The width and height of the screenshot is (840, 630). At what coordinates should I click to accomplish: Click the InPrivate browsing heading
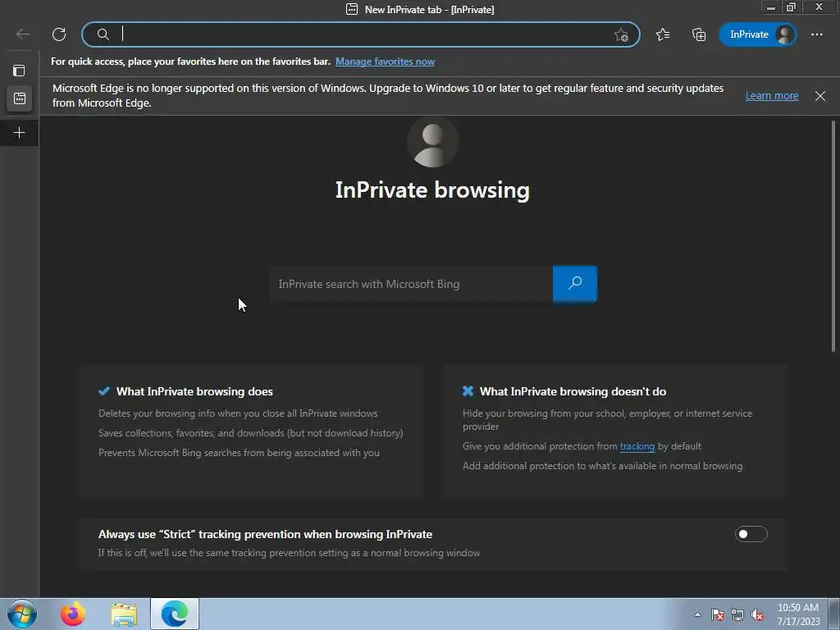point(432,190)
